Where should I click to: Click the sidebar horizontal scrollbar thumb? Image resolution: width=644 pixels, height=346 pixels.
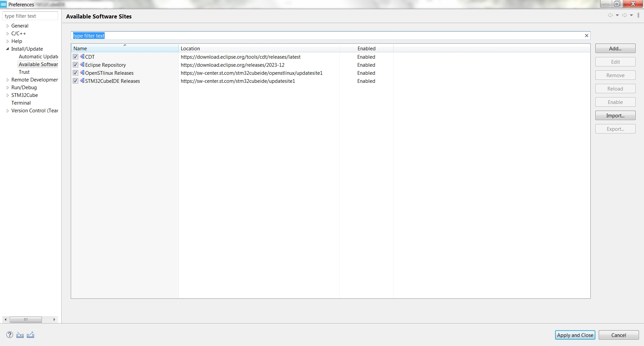26,320
